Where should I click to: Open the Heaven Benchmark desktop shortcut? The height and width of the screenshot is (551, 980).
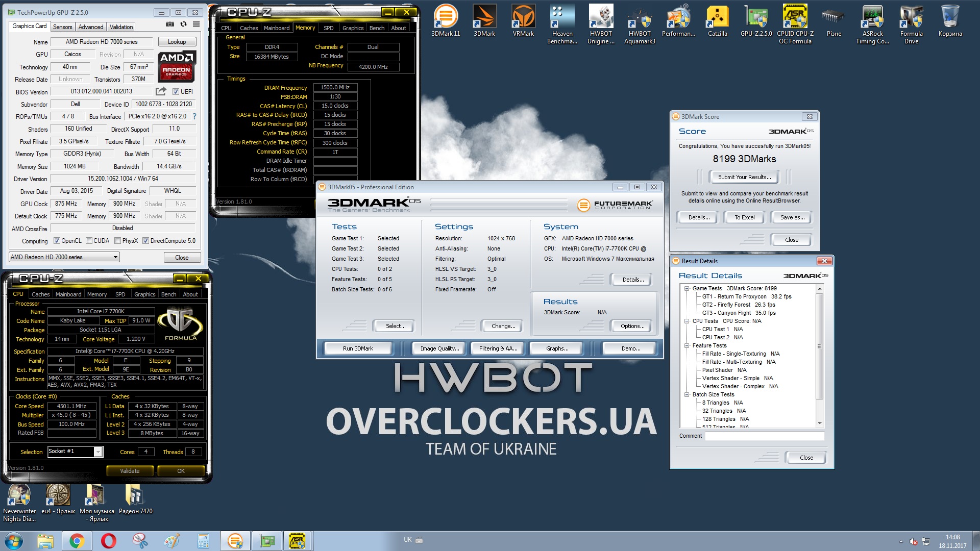coord(562,24)
